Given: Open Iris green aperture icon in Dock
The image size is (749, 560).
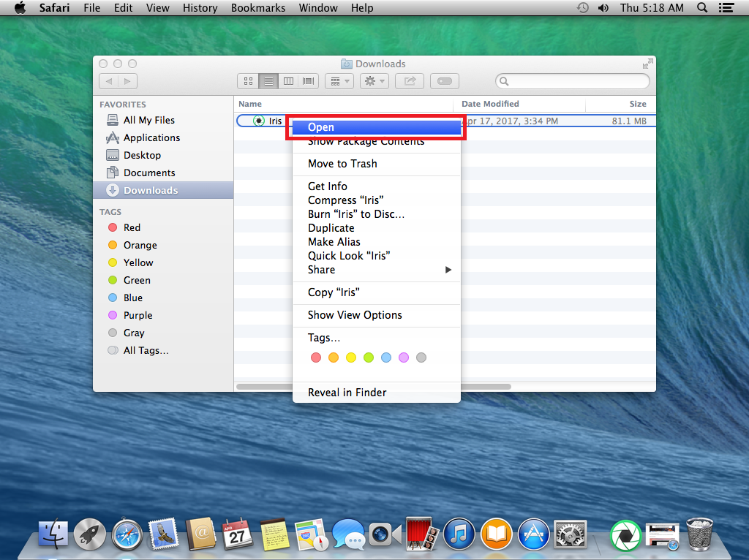Looking at the screenshot, I should tap(625, 535).
